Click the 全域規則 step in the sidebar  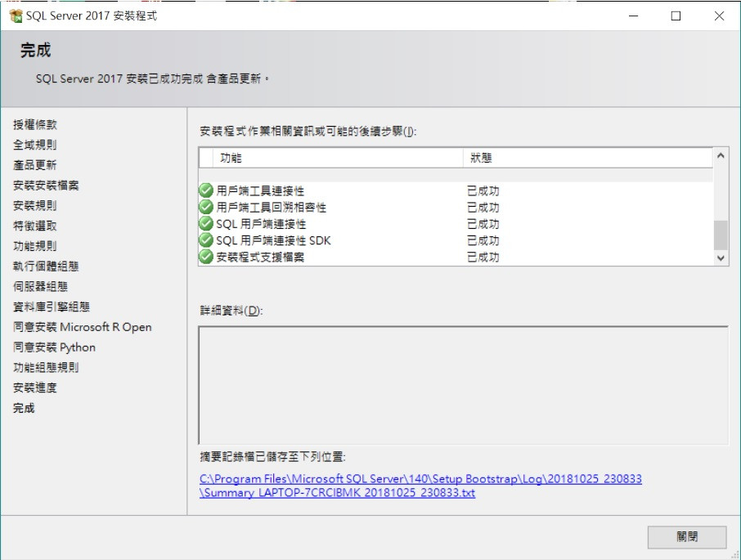coord(35,145)
